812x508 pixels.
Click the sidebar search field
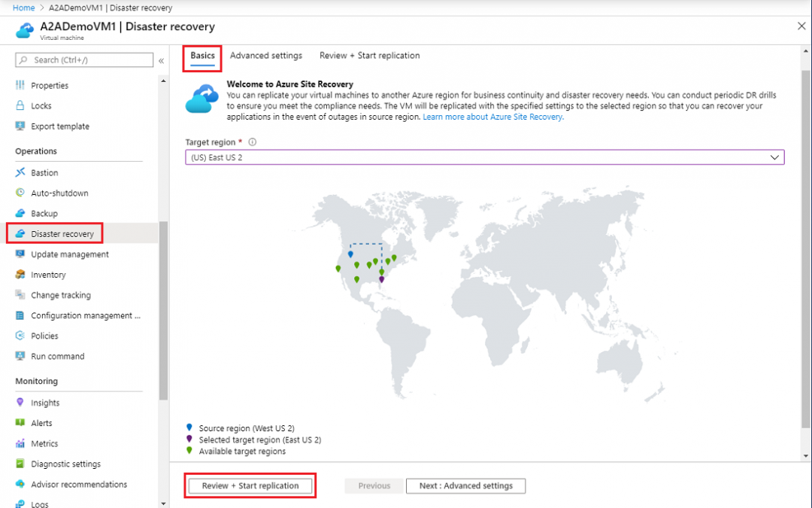click(84, 60)
